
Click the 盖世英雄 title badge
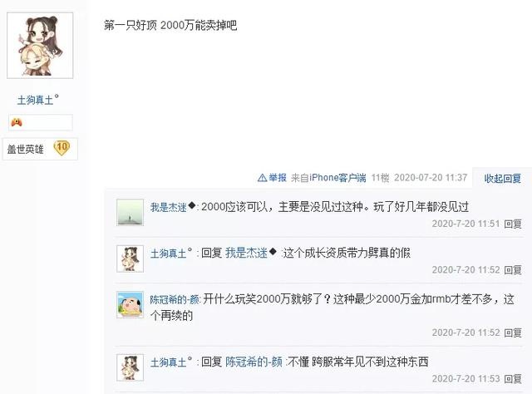26,149
